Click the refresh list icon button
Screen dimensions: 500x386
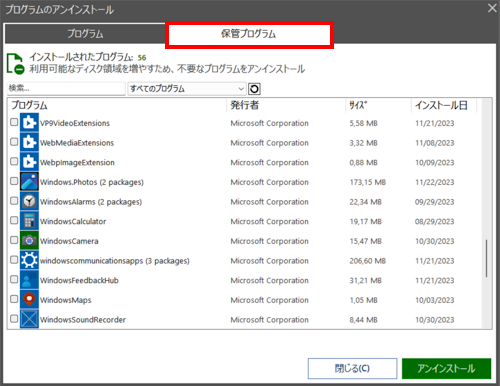coord(254,89)
